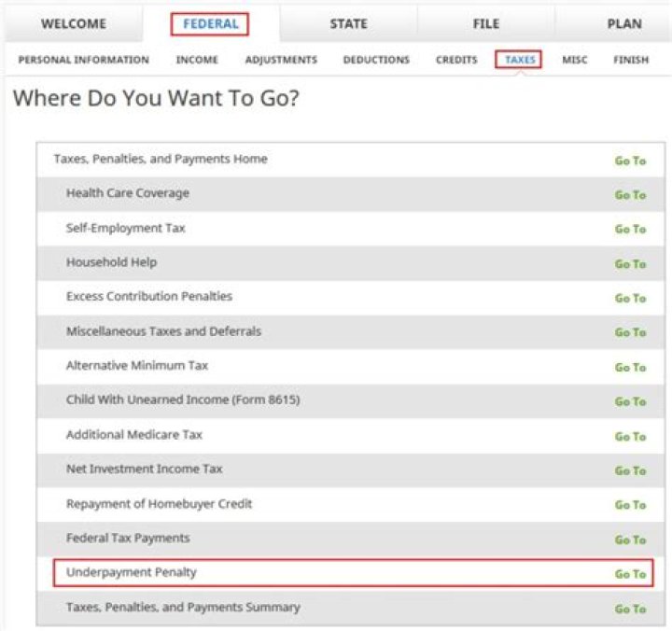This screenshot has height=631, width=672.
Task: Open the Misc section
Action: [x=575, y=60]
